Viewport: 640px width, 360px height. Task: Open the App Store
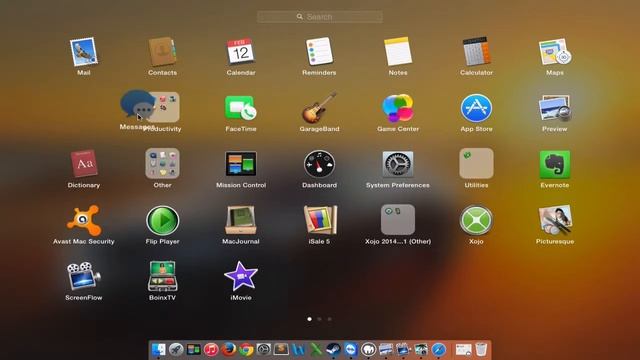pos(476,108)
